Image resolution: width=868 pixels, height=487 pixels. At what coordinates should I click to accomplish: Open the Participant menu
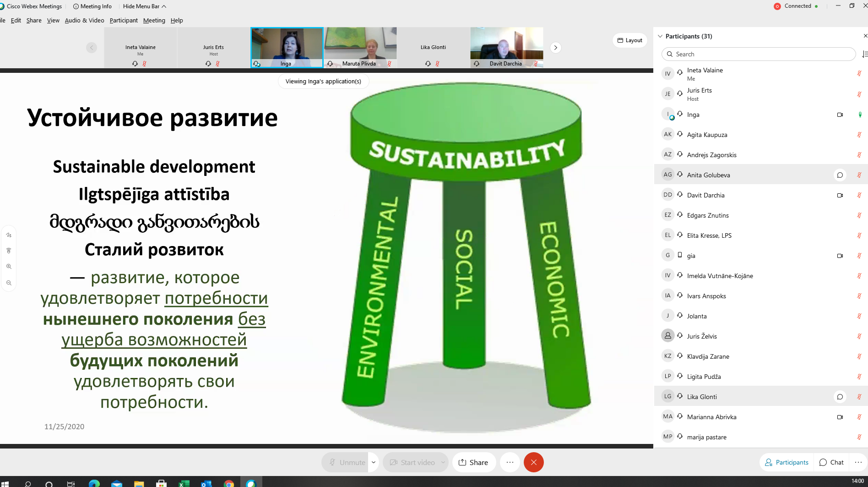pos(124,20)
